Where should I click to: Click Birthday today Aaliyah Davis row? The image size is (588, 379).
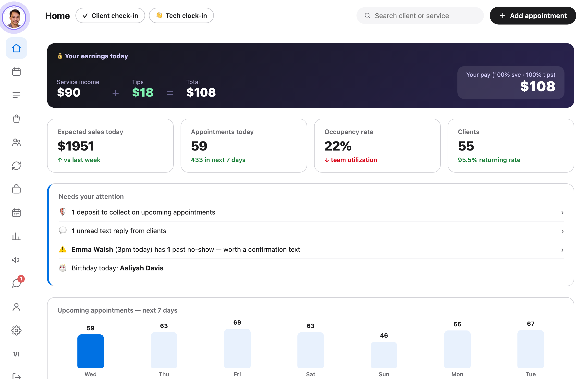tap(311, 268)
